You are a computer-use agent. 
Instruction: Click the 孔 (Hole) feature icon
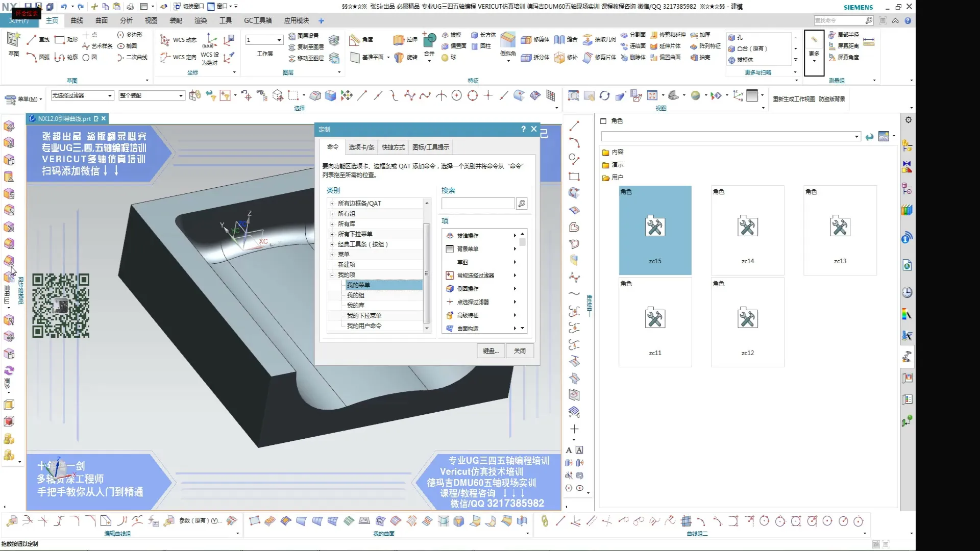731,38
